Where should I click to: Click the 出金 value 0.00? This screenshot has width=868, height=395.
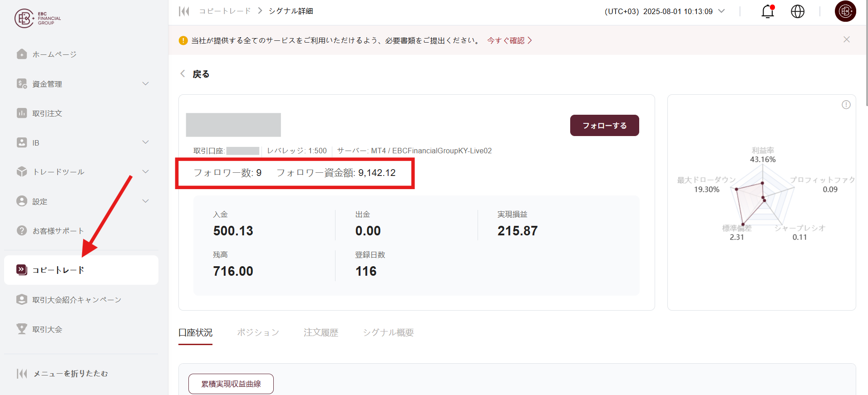click(368, 231)
